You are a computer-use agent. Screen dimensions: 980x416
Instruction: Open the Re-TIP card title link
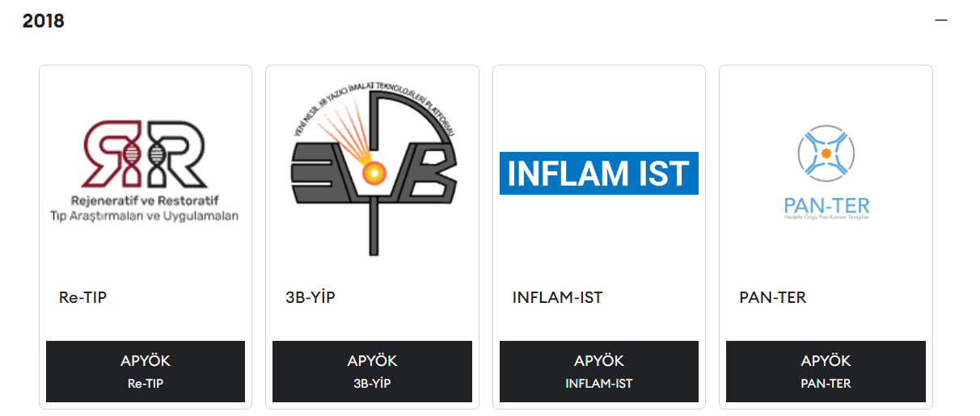83,297
